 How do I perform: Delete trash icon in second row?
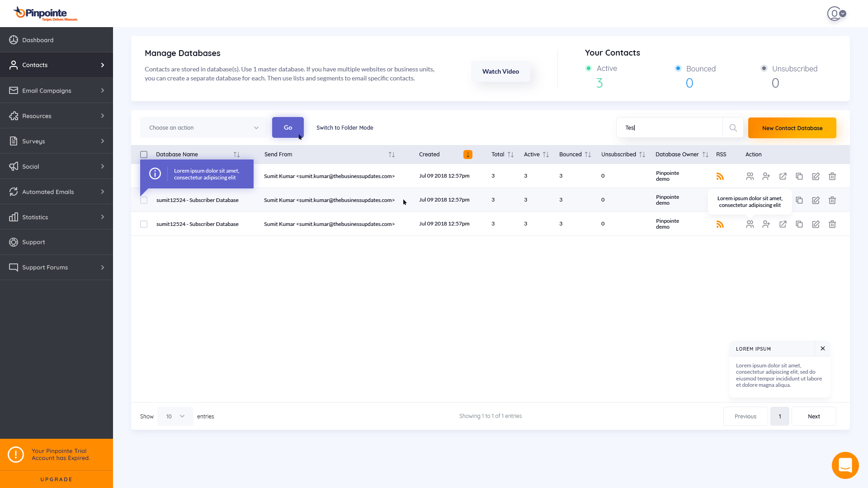[x=832, y=200]
